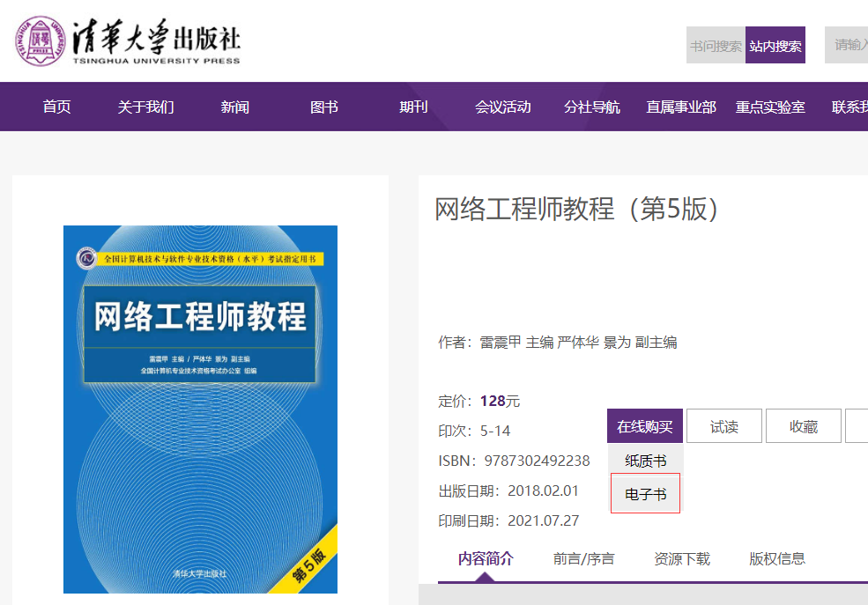868x605 pixels.
Task: Select the 书问搜索 search option
Action: pos(716,46)
